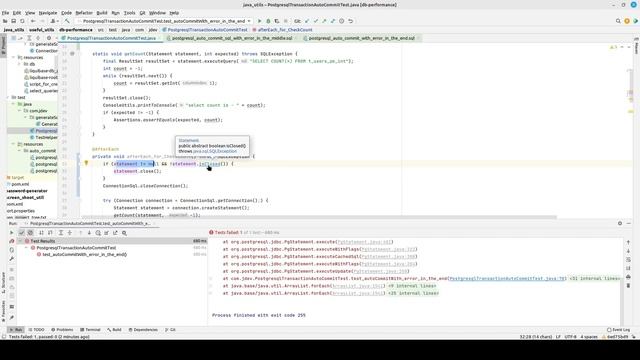Git push arrow icon in toolbar
640x360 pixels.
coord(324,21)
